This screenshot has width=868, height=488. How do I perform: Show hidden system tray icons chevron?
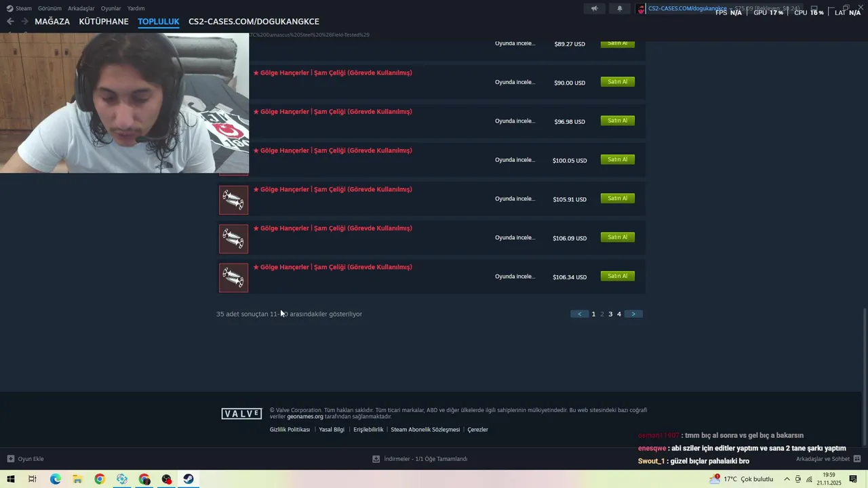click(x=787, y=479)
